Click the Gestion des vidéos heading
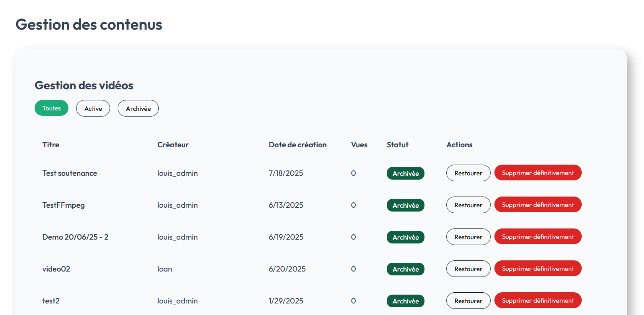The height and width of the screenshot is (315, 644). pos(84,85)
